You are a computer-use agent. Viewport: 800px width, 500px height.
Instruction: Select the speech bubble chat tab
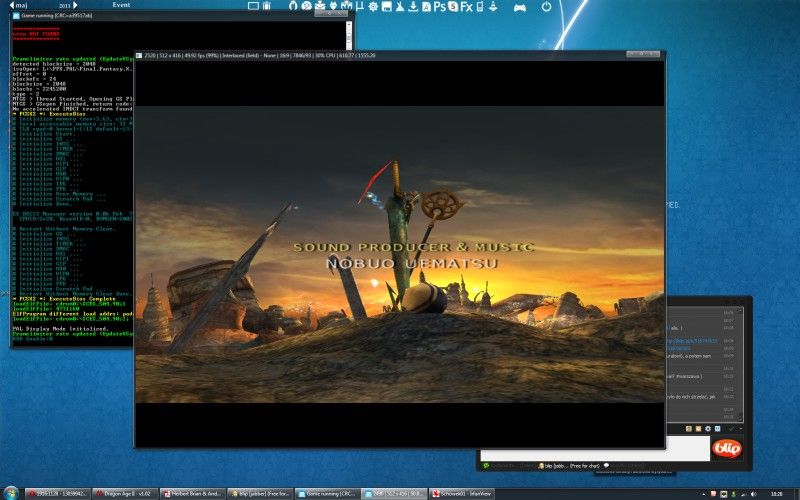[623, 466]
